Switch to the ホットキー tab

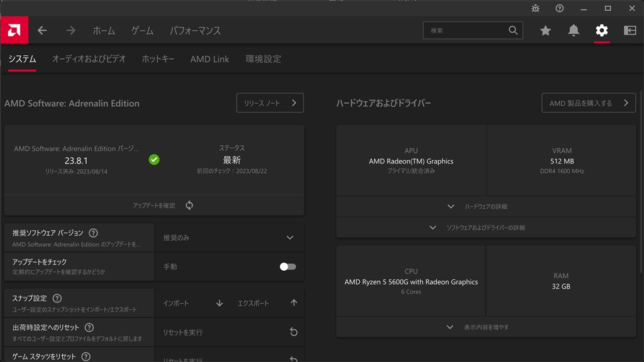pos(158,59)
